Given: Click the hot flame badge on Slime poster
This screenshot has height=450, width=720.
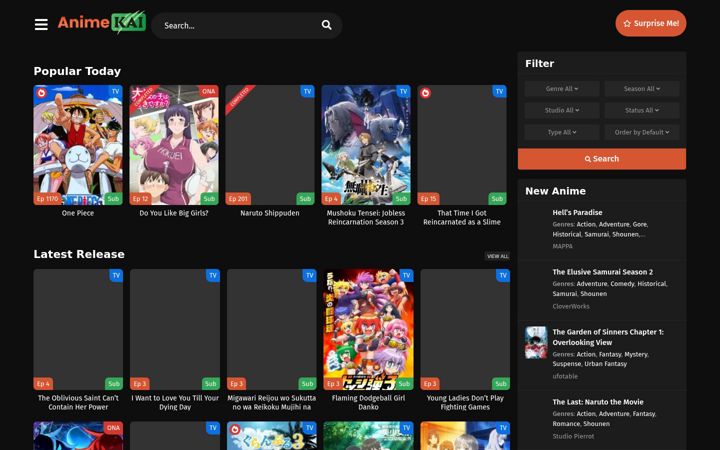Looking at the screenshot, I should pos(426,93).
